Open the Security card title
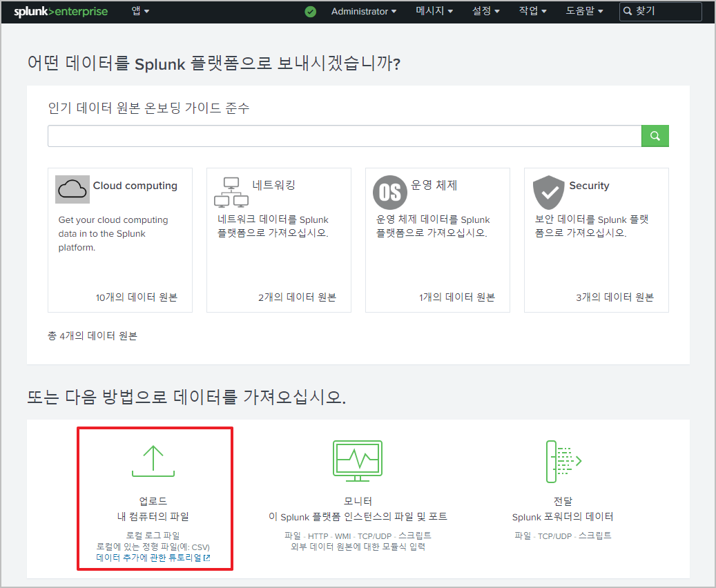 tap(589, 186)
